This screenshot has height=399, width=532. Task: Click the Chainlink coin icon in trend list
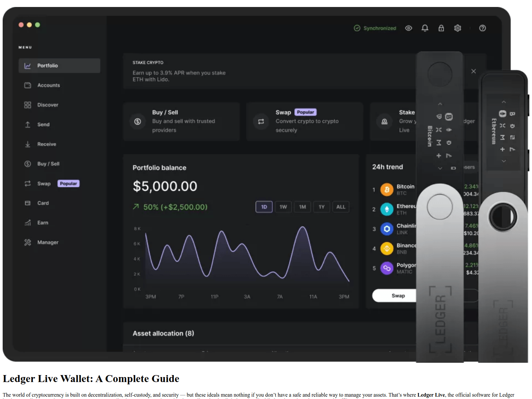pyautogui.click(x=386, y=229)
